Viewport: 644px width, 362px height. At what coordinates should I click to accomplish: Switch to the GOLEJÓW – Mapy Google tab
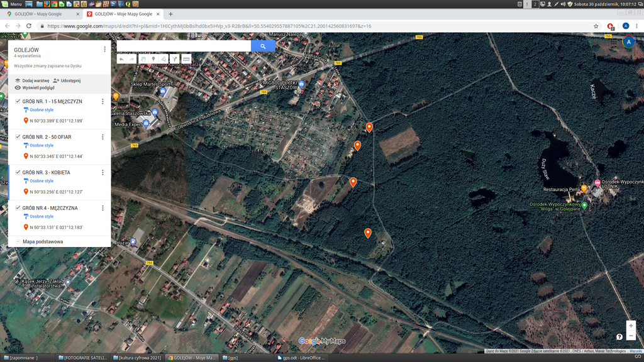[42, 14]
